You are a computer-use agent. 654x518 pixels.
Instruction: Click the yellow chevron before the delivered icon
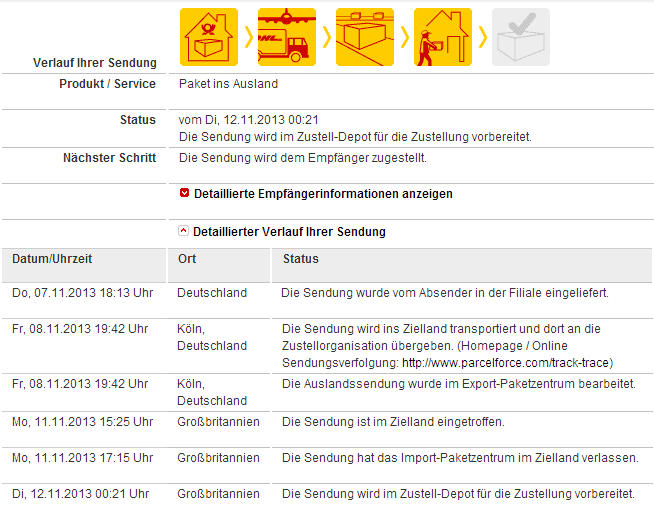[x=483, y=37]
